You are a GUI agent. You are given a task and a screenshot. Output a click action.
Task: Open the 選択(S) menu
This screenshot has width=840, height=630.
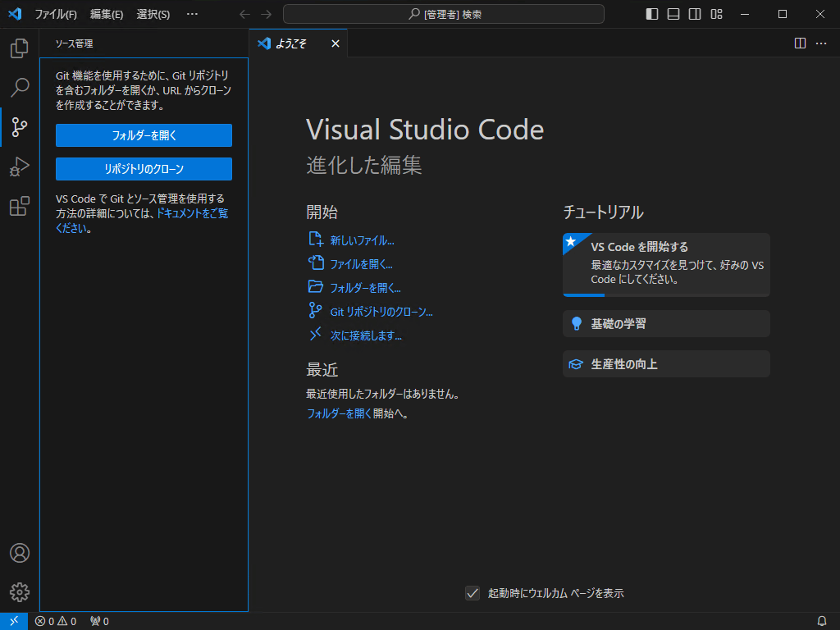click(x=153, y=15)
